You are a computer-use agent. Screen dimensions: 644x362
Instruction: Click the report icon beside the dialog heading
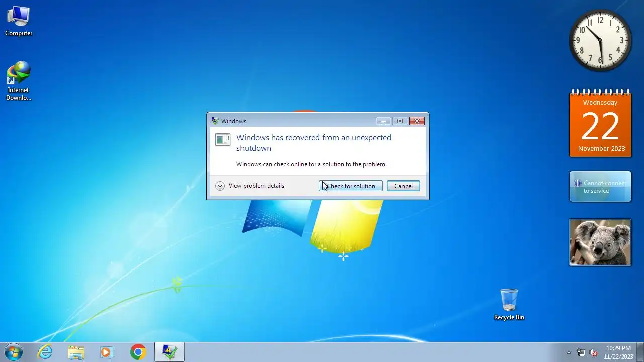coord(223,139)
